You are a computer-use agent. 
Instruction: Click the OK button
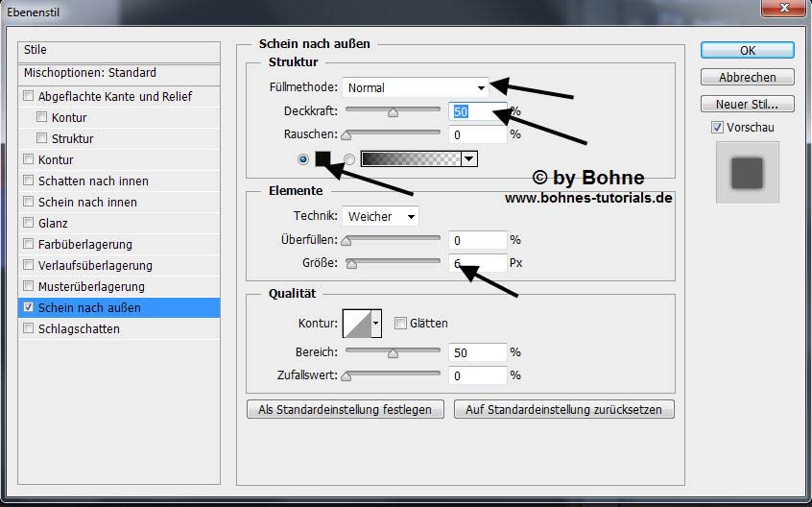tap(747, 50)
